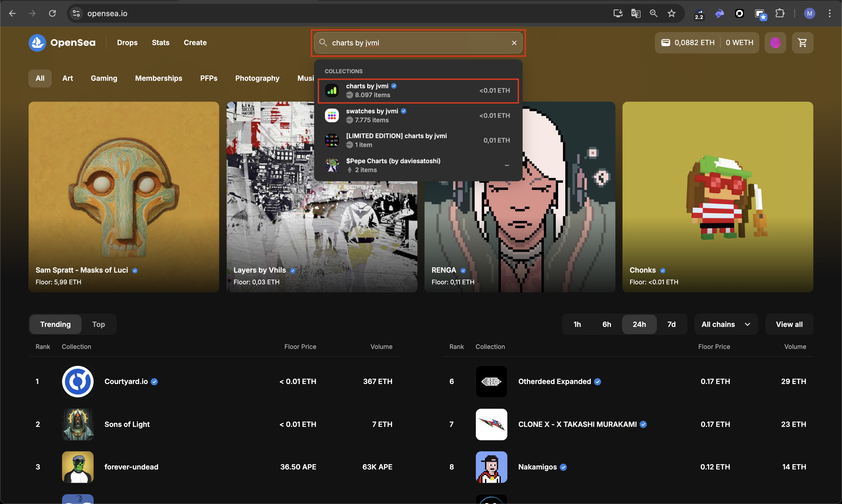Click the CLONE X collection logo
This screenshot has height=504, width=842.
[491, 424]
